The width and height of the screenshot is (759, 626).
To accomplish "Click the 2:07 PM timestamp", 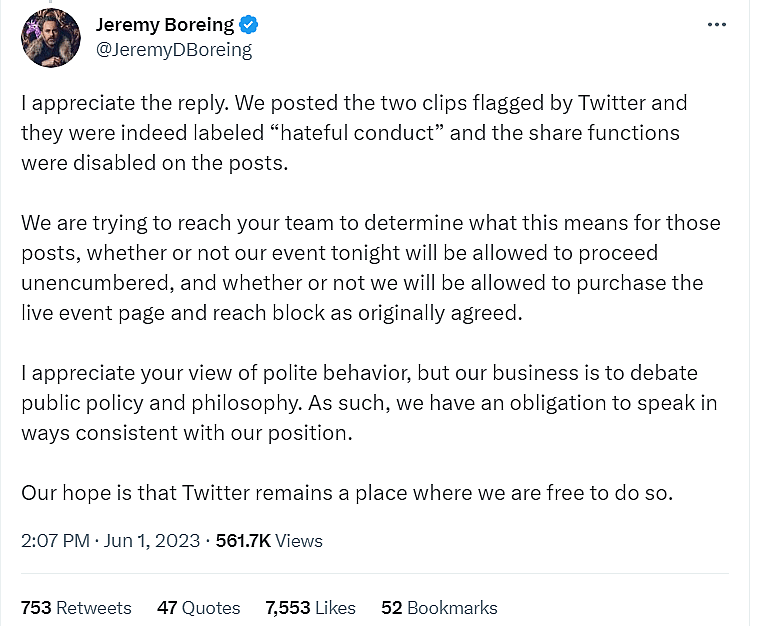I will point(54,540).
